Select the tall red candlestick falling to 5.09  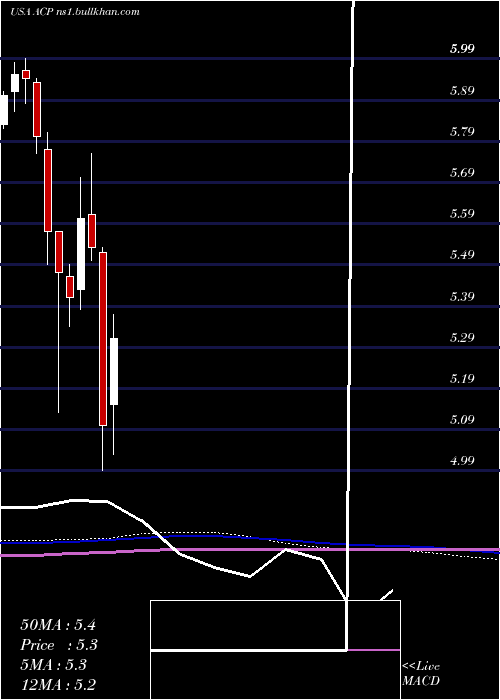(103, 339)
